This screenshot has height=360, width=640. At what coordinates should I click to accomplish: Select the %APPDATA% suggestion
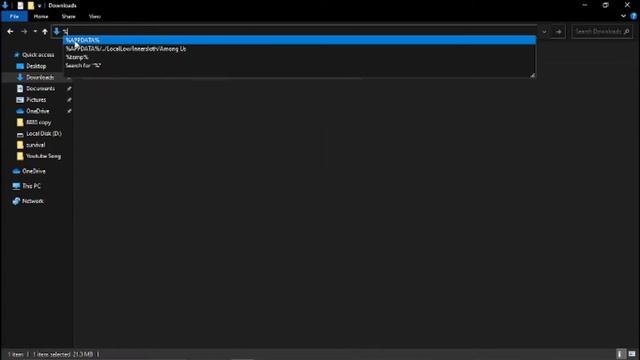point(300,40)
